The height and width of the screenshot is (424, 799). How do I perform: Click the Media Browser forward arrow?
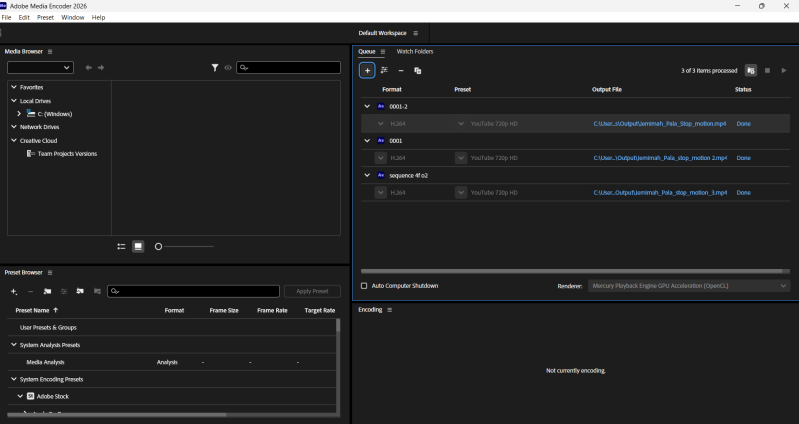101,67
